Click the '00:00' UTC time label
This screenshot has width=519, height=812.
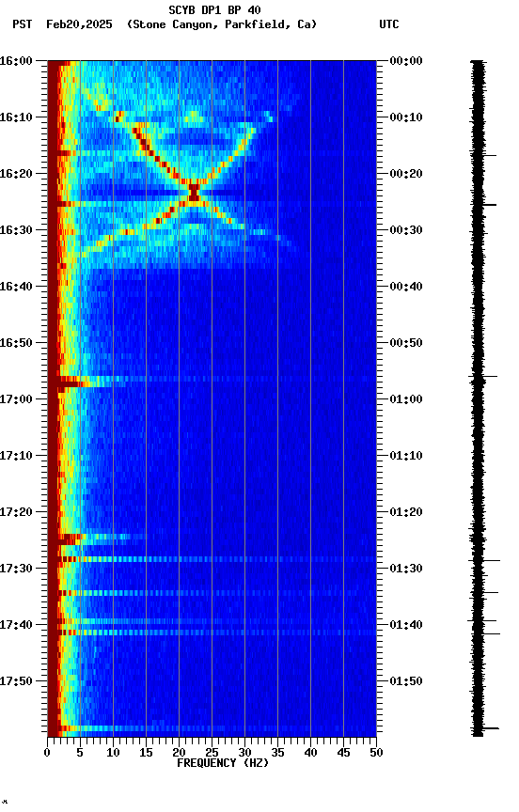coord(406,61)
